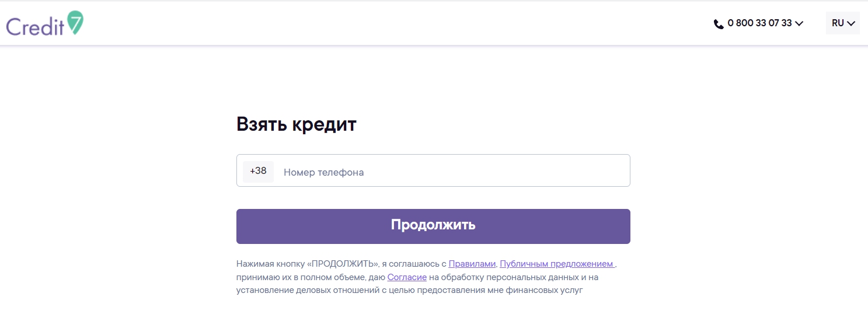This screenshot has width=868, height=328.
Task: Click the phone handset icon
Action: [719, 24]
